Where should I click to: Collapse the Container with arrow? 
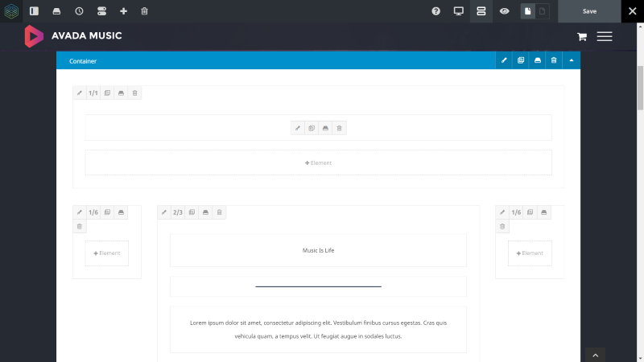(x=572, y=60)
